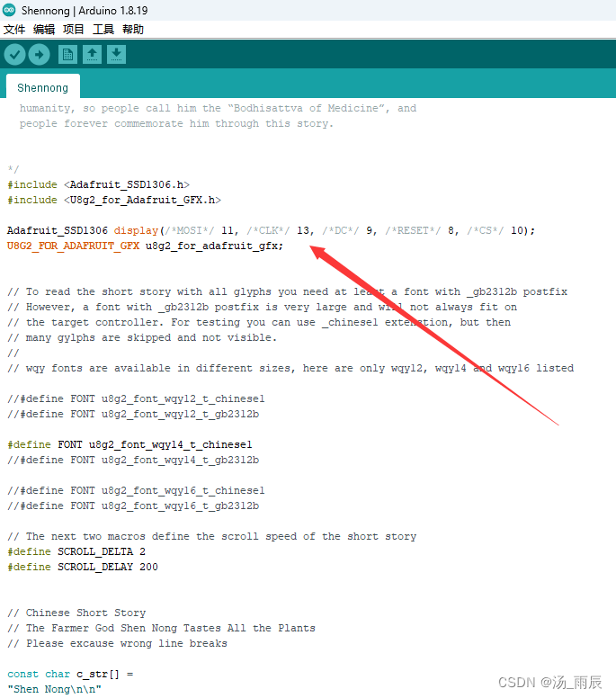The height and width of the screenshot is (698, 616).
Task: Open a sketch with the up-arrow icon
Action: (92, 55)
